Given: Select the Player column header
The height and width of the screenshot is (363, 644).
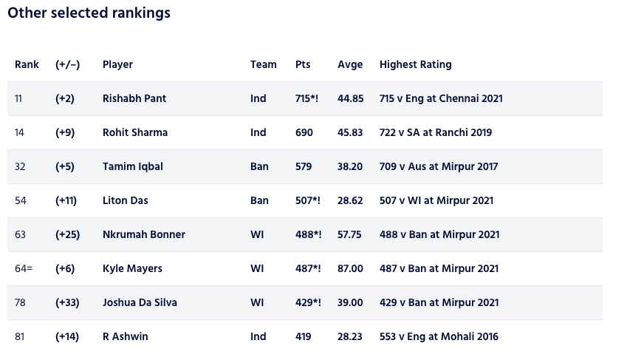Looking at the screenshot, I should point(117,64).
